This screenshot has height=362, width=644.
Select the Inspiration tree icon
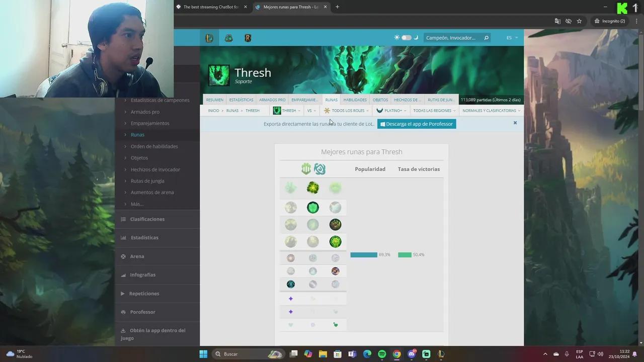(x=319, y=169)
